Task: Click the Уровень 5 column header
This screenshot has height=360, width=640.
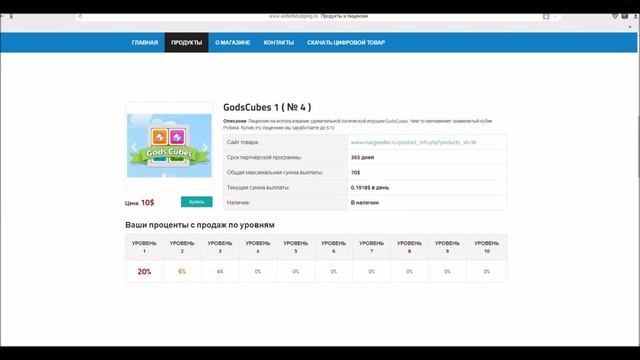Action: pos(296,247)
